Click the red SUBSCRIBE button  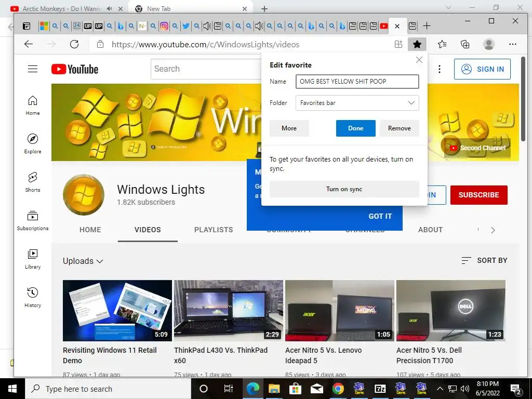(x=478, y=195)
